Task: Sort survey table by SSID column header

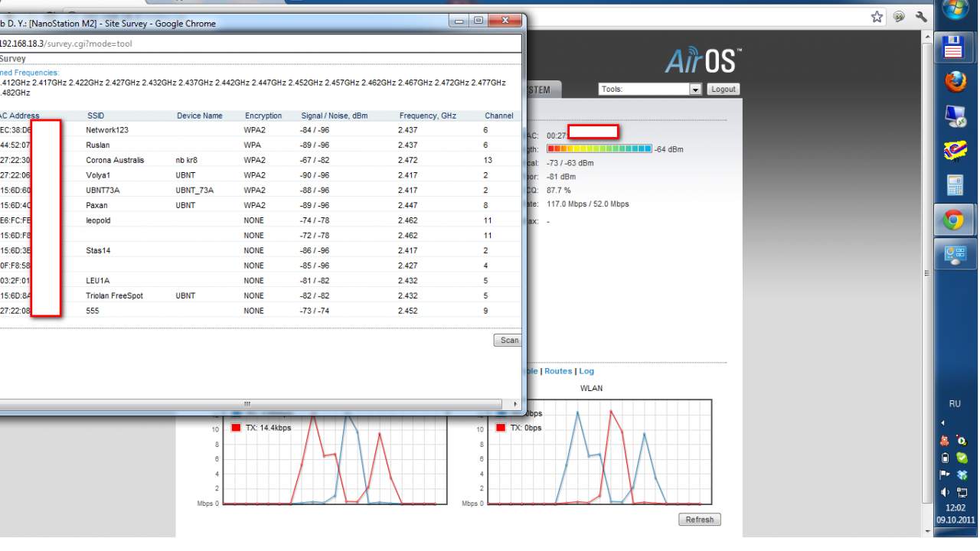Action: coord(96,116)
